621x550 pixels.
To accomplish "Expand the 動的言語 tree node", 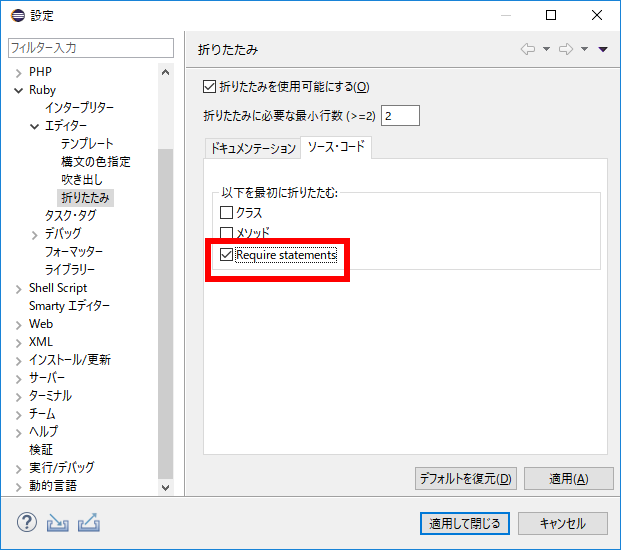I will point(18,487).
